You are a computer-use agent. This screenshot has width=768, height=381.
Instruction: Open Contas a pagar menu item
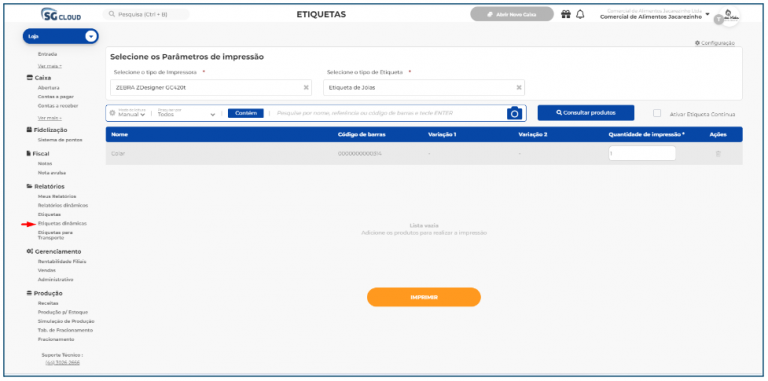55,97
